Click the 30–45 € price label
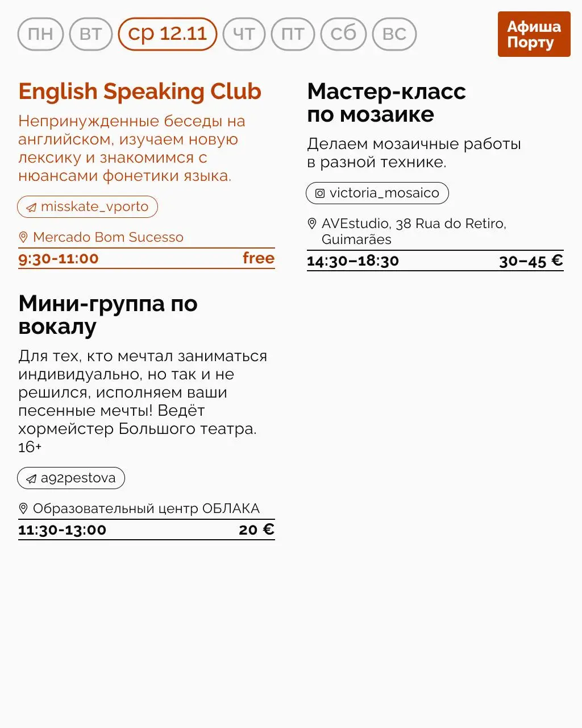The height and width of the screenshot is (728, 582). pyautogui.click(x=530, y=261)
